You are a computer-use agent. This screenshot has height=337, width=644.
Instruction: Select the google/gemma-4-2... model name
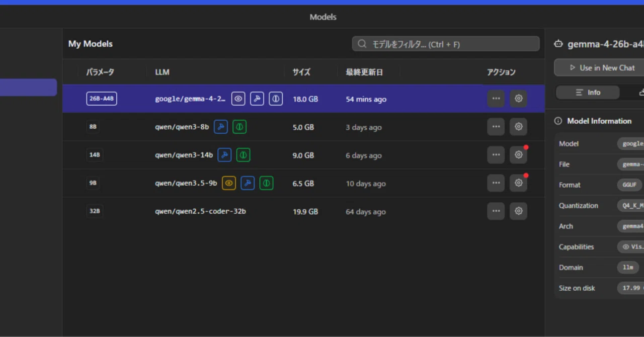click(x=190, y=99)
